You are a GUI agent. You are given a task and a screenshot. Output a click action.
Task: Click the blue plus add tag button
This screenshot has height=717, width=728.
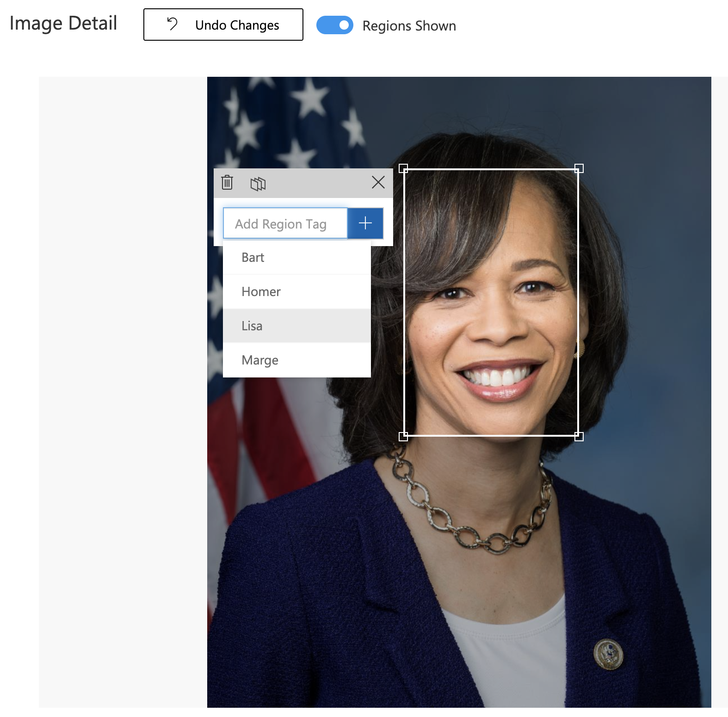(365, 223)
